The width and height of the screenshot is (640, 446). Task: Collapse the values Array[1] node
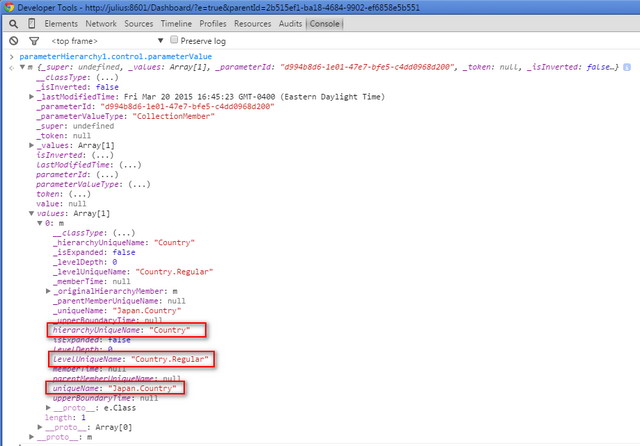coord(32,213)
